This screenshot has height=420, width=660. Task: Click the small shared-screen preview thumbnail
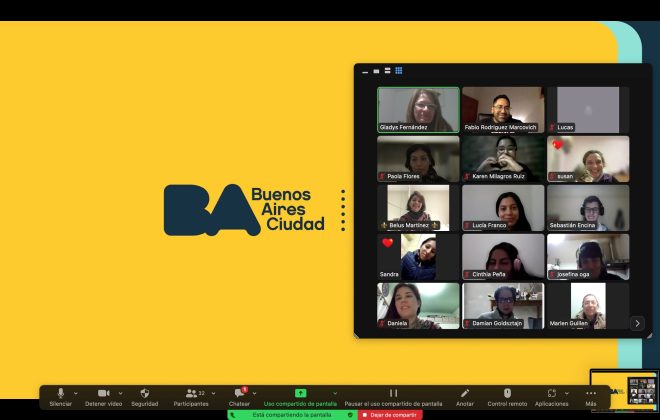[624, 390]
